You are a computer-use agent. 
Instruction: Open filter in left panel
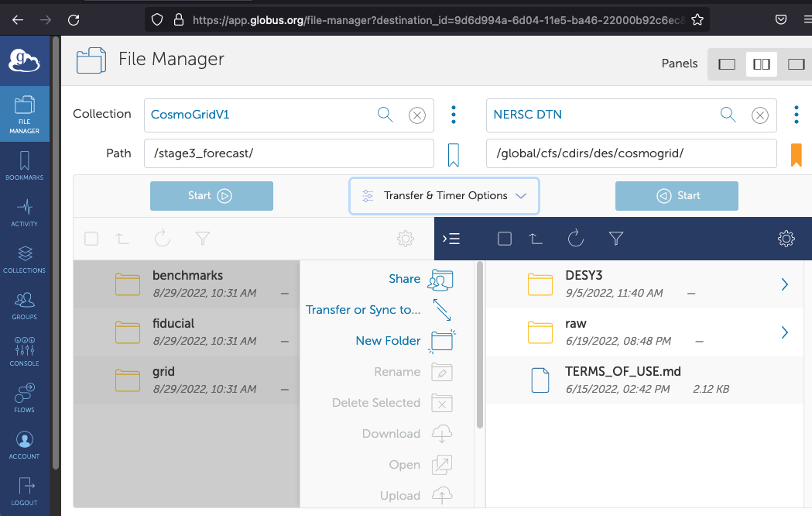203,239
